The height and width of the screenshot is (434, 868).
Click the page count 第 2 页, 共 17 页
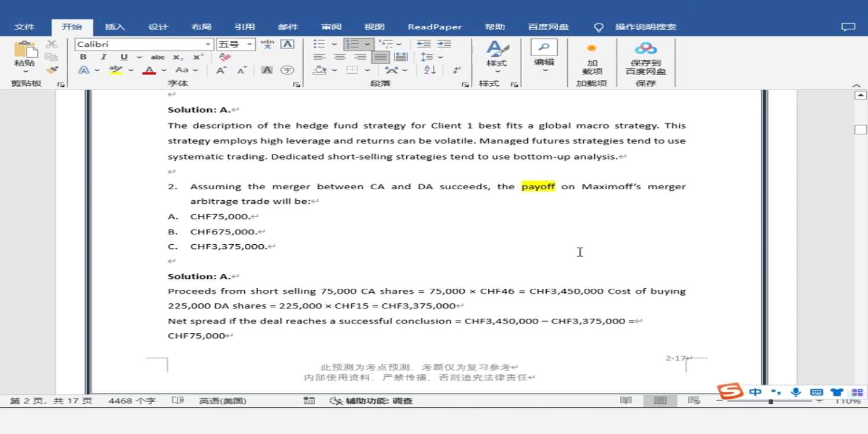coord(51,400)
